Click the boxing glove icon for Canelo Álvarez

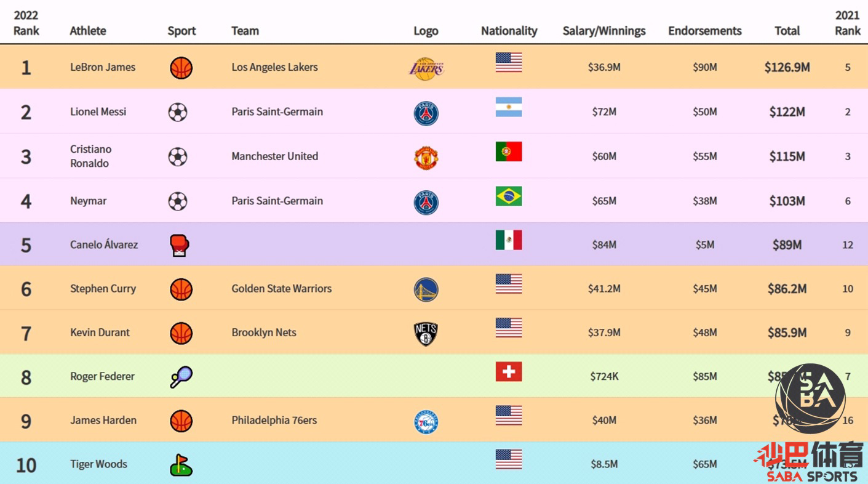(180, 246)
